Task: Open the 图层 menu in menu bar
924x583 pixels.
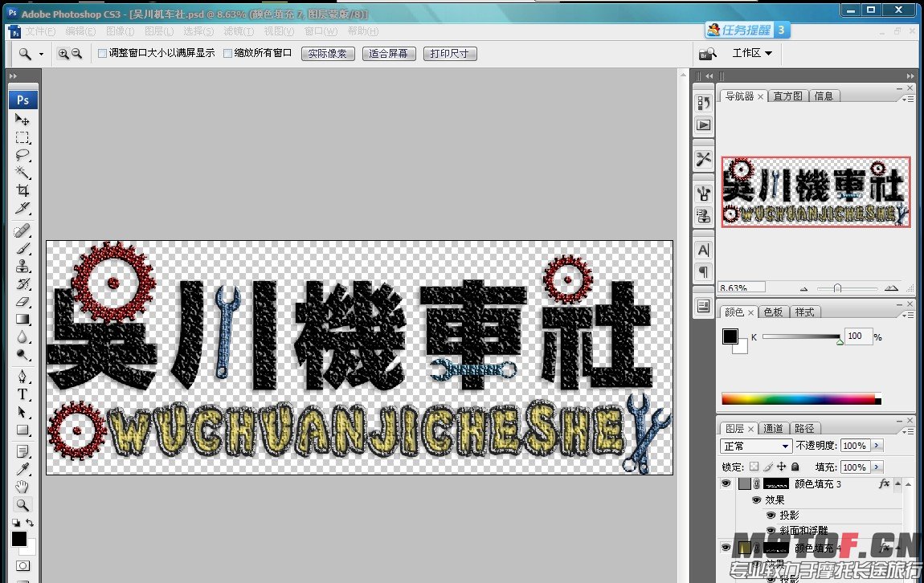Action: [x=159, y=31]
